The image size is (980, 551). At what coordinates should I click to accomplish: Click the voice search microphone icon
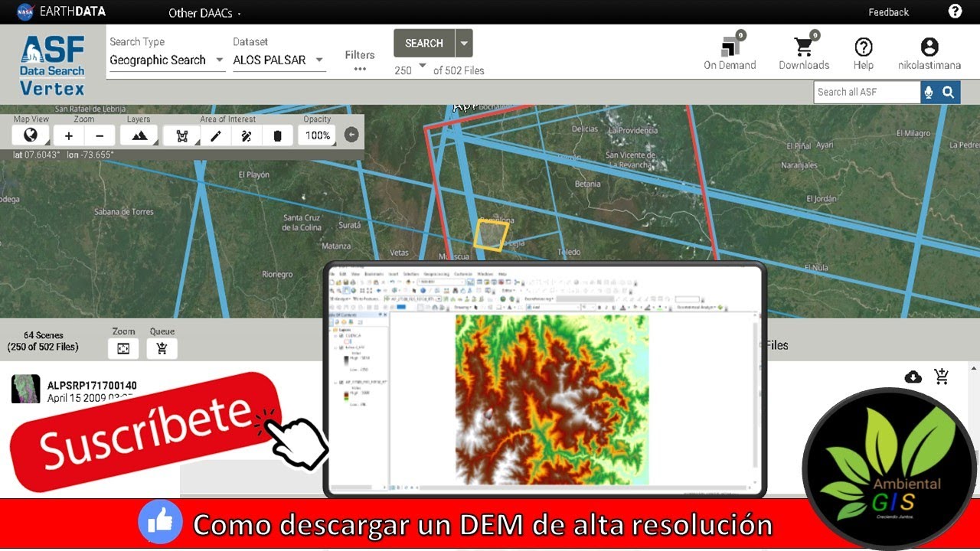pyautogui.click(x=929, y=92)
